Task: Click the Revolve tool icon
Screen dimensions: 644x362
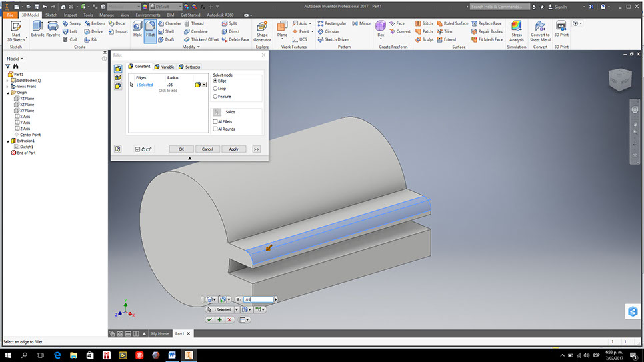Action: tap(53, 29)
